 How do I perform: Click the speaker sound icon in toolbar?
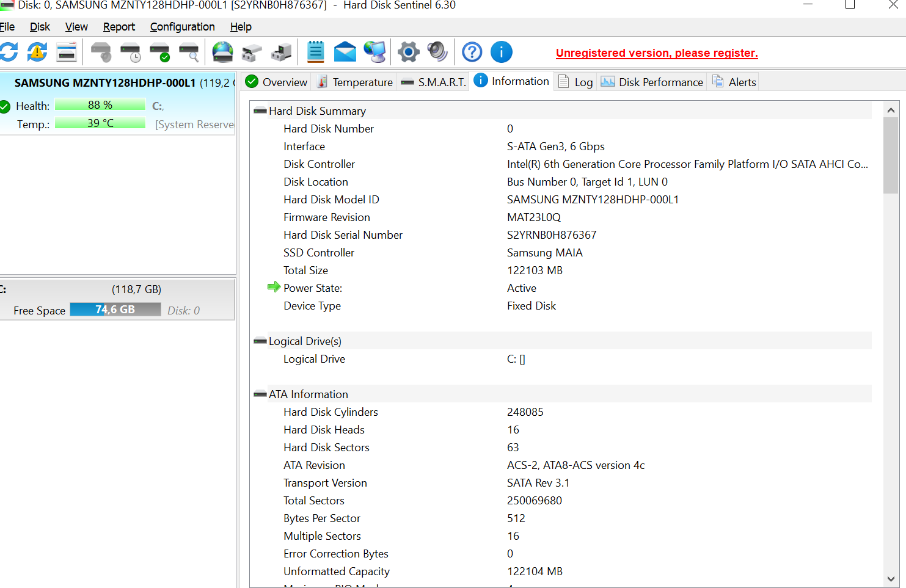tap(437, 53)
